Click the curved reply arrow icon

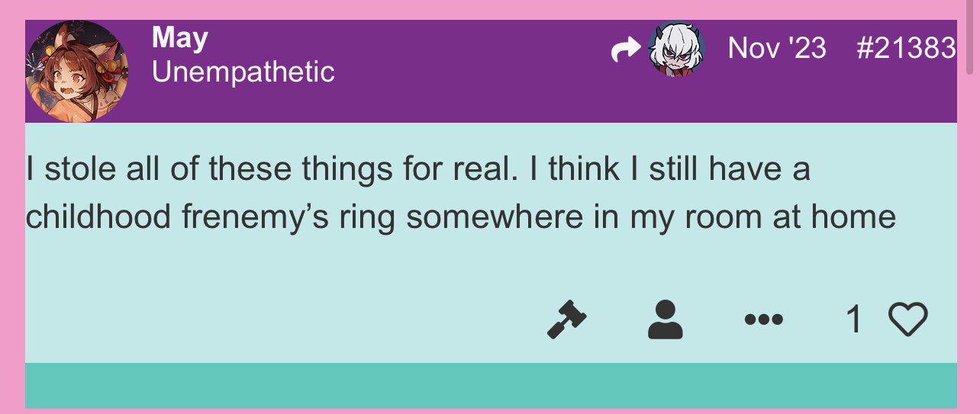pos(627,50)
